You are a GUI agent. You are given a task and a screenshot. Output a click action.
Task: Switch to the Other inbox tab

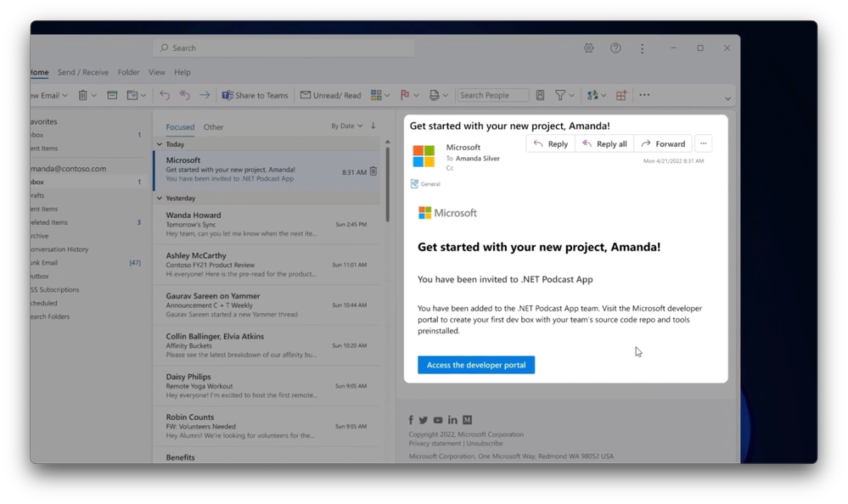(x=213, y=127)
